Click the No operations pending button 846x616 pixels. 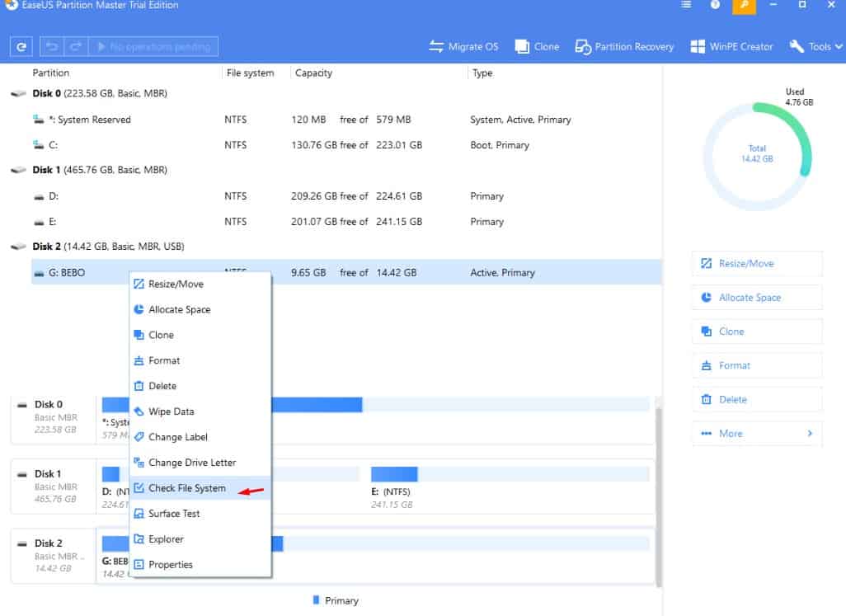tap(153, 47)
